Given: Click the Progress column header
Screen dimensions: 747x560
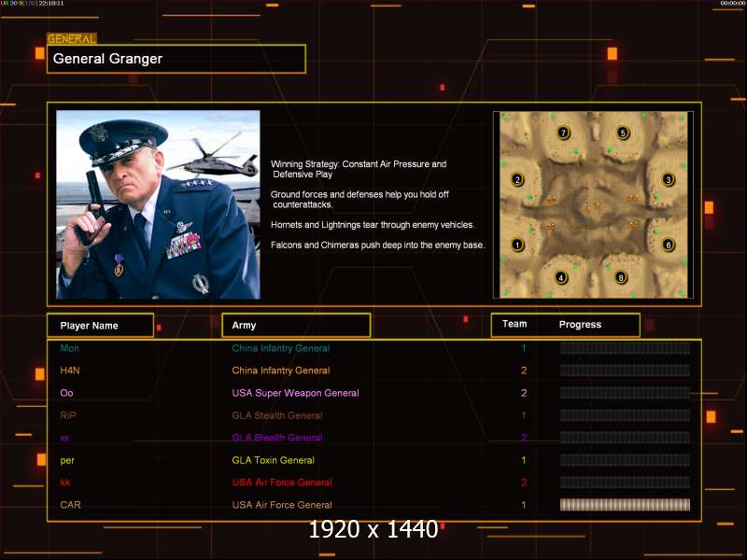Looking at the screenshot, I should [x=580, y=324].
